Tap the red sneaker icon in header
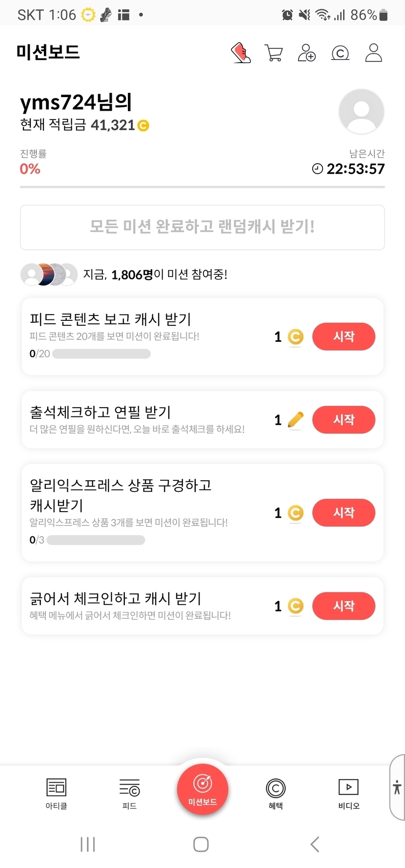 [241, 53]
